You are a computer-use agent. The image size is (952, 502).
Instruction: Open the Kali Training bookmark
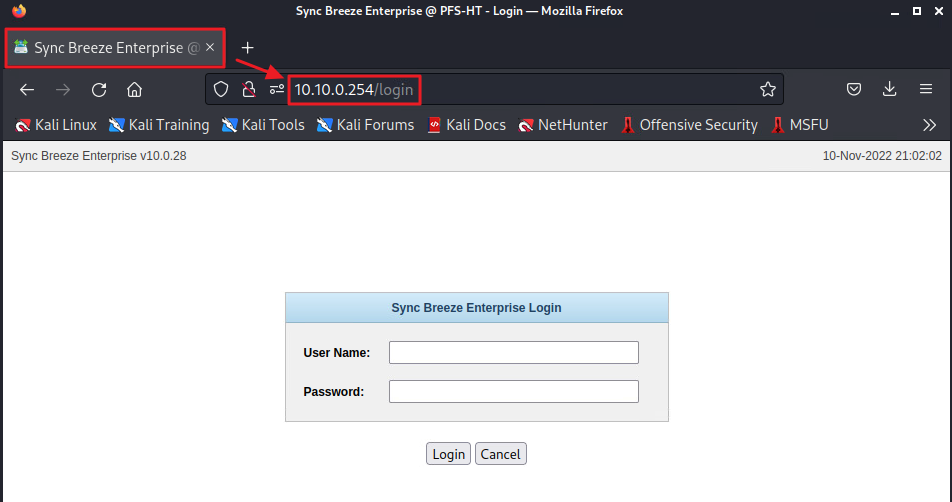point(159,125)
